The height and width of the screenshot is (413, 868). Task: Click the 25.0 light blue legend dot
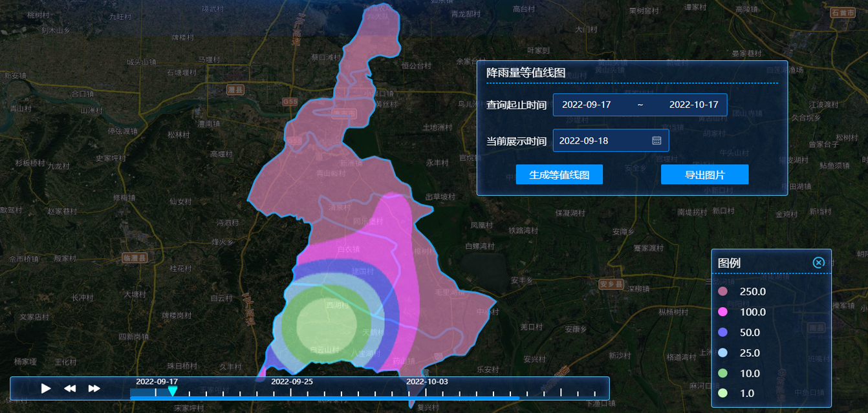pos(723,353)
